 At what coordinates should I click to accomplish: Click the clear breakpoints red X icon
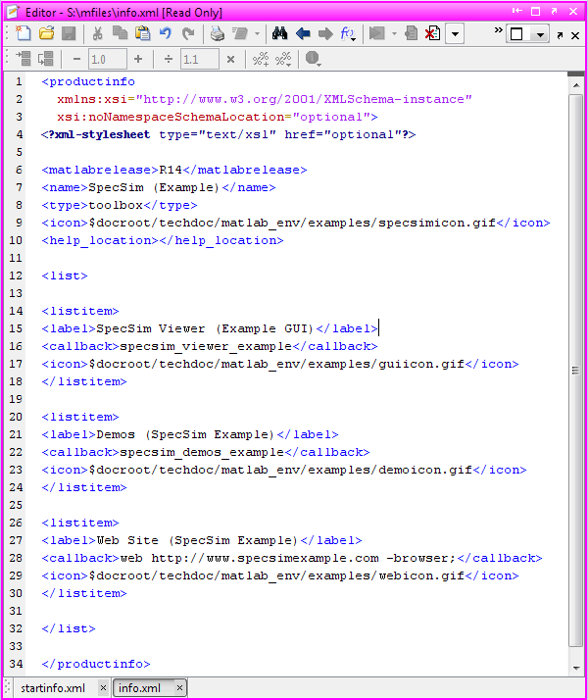432,34
